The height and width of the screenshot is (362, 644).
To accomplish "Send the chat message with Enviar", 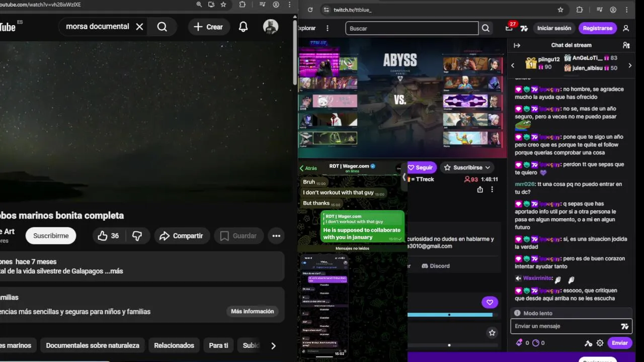I will click(x=620, y=343).
